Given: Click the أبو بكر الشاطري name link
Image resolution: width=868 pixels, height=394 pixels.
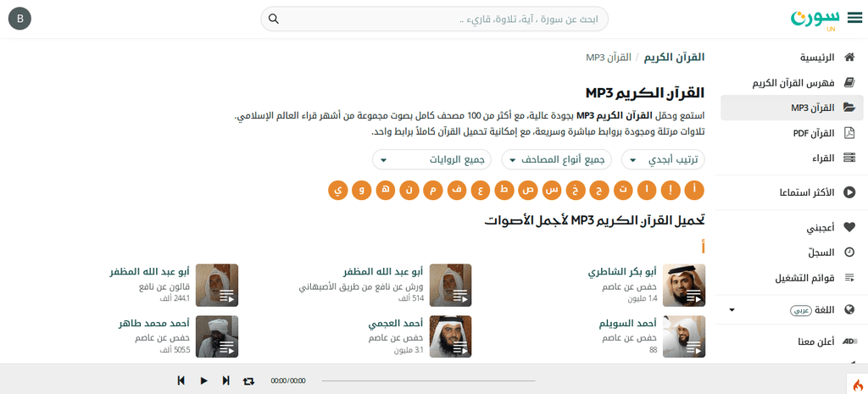Looking at the screenshot, I should pyautogui.click(x=622, y=272).
